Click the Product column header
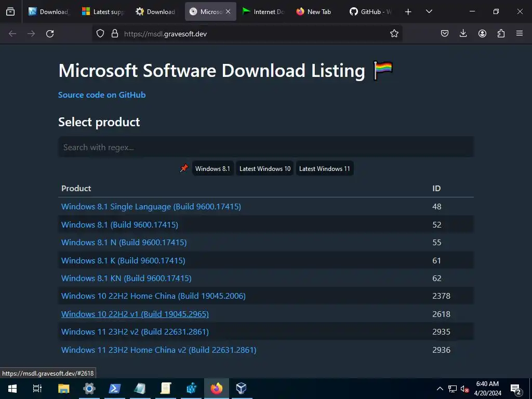Viewport: 532px width, 399px height. (76, 188)
